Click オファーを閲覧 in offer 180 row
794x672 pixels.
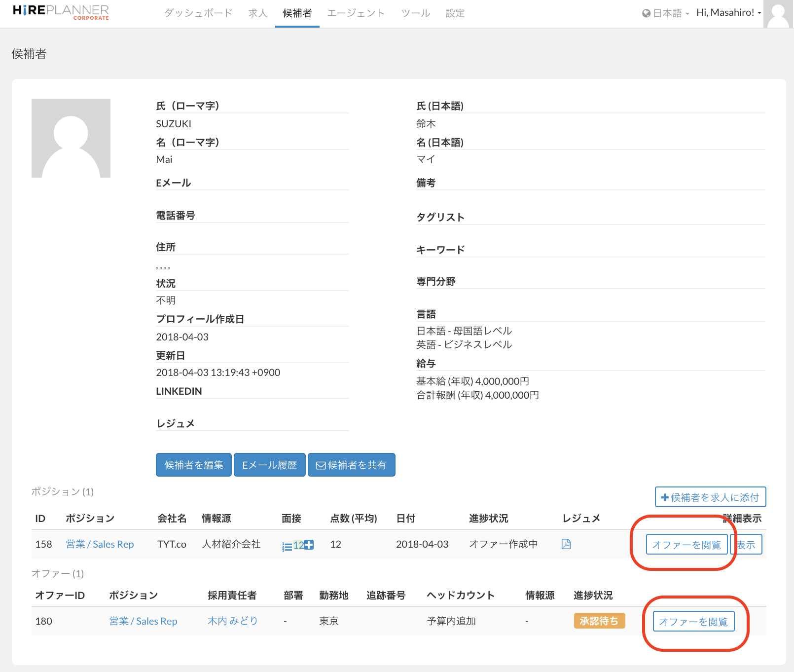693,622
